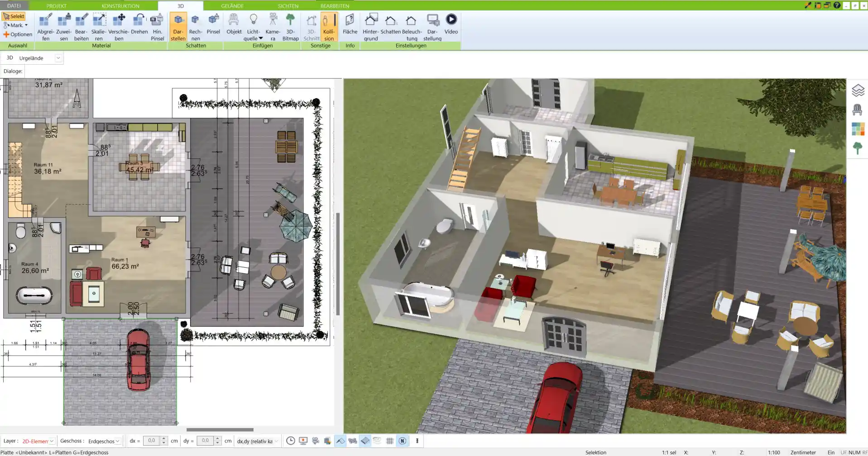Toggle the grid icon in bottom toolbar
This screenshot has height=456, width=868.
coord(389,441)
